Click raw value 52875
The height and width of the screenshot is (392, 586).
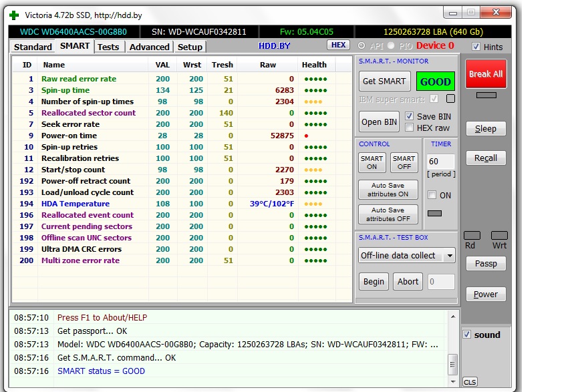click(282, 136)
